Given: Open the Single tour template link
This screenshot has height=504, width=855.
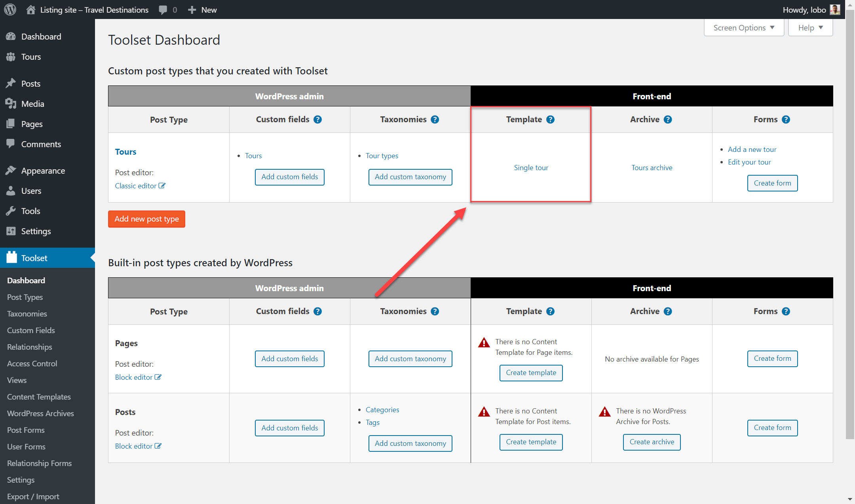Looking at the screenshot, I should click(x=531, y=168).
